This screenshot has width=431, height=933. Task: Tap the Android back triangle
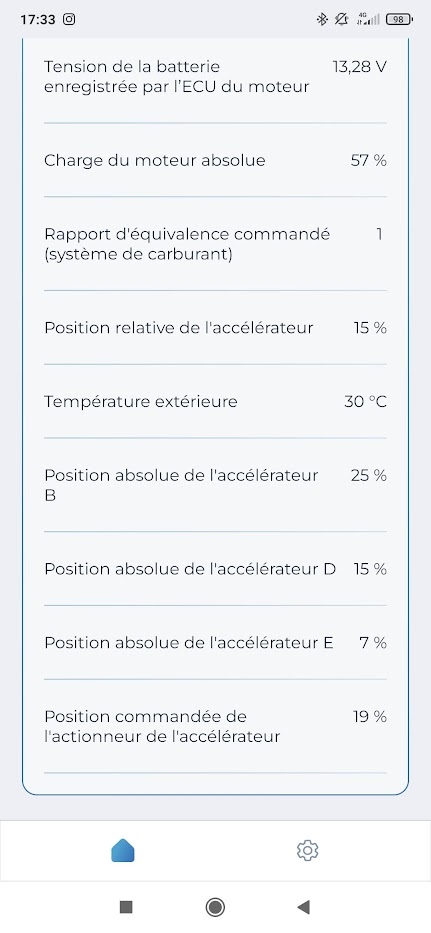(x=304, y=907)
